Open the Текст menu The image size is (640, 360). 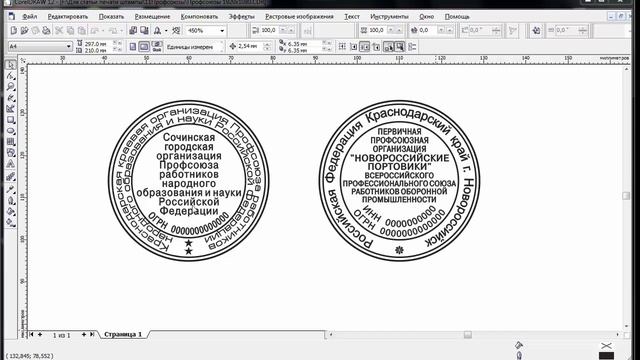tap(352, 17)
